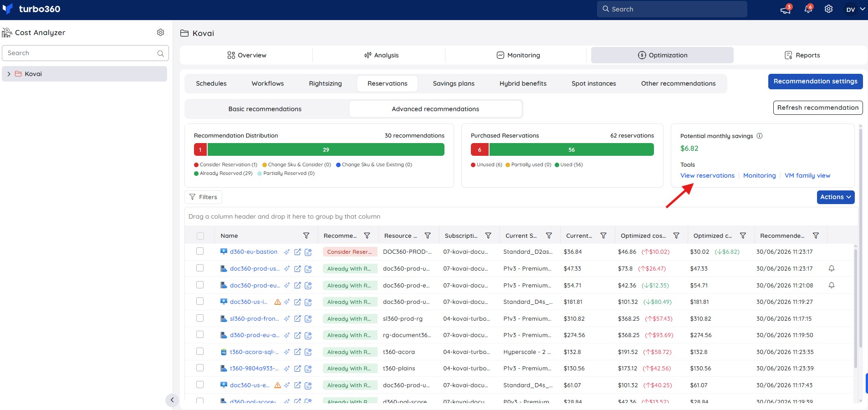Screen dimensions: 868x410
Task: Open d360-eu-bastion resource link
Action: 254,252
